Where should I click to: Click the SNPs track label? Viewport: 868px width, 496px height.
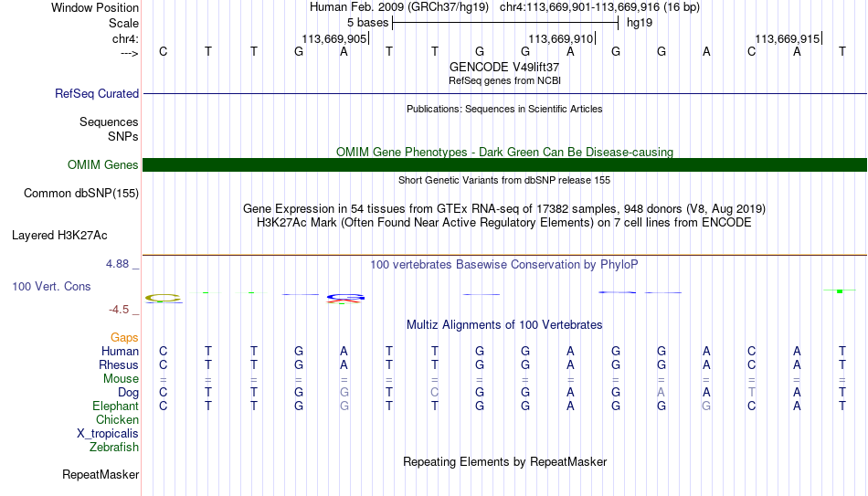click(123, 136)
